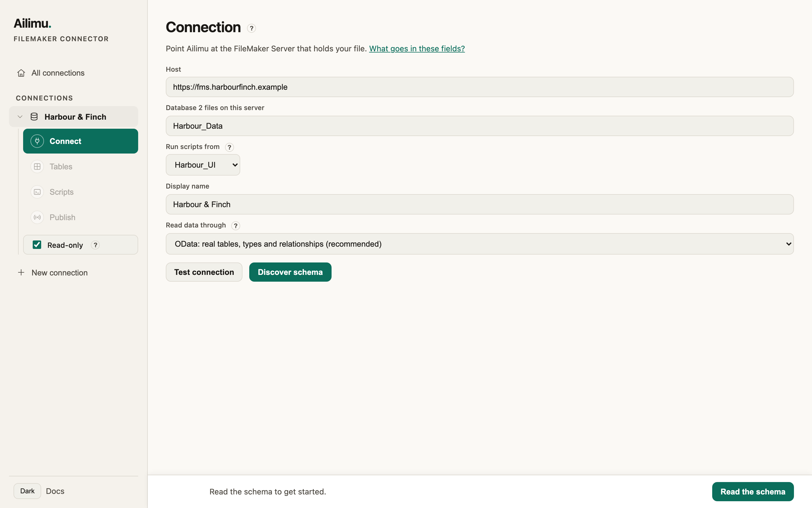Image resolution: width=812 pixels, height=508 pixels.
Task: Click the Display name input field
Action: [480, 204]
